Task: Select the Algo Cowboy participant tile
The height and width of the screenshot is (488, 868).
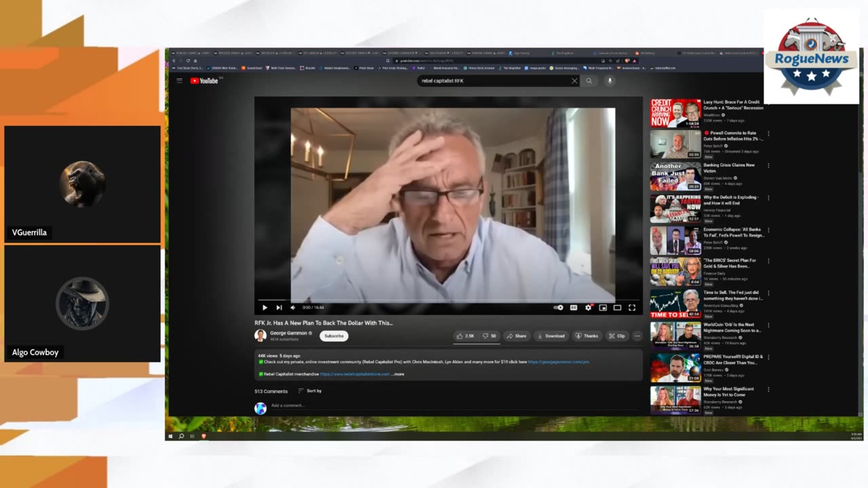Action: pos(82,304)
